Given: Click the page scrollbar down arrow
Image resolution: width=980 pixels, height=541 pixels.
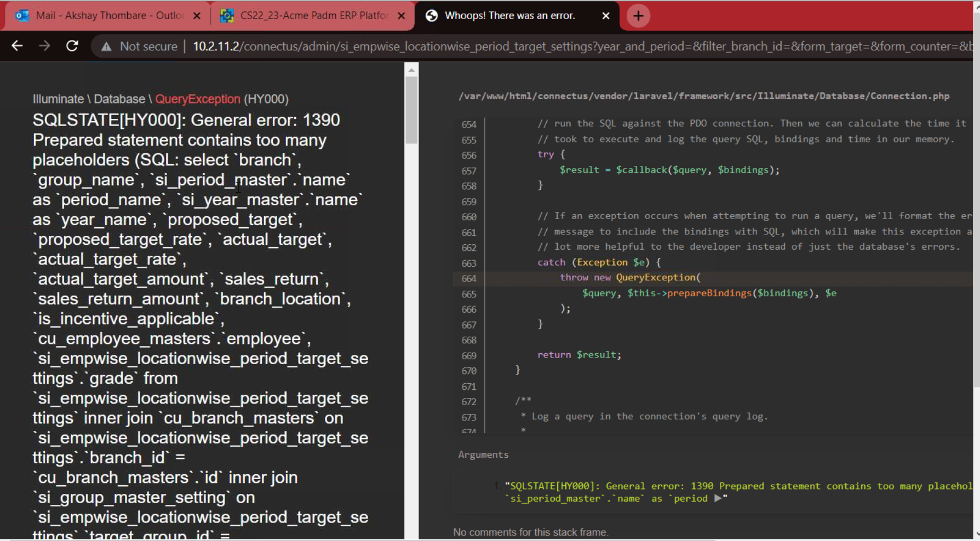Looking at the screenshot, I should (x=976, y=533).
